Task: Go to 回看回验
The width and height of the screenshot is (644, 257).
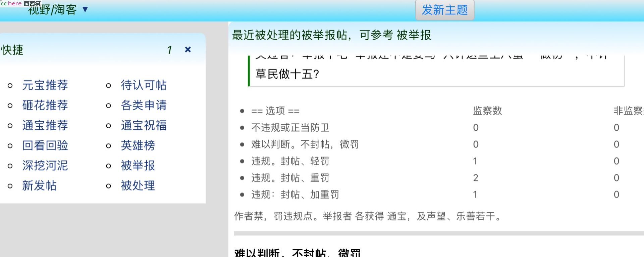Action: click(x=45, y=145)
